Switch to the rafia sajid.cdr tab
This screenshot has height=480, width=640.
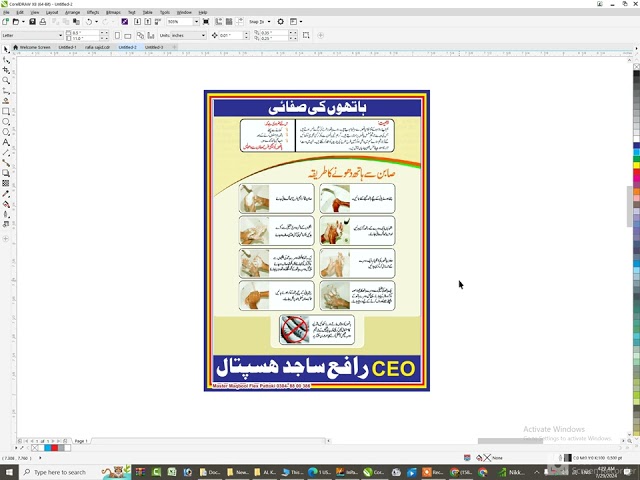pyautogui.click(x=97, y=47)
